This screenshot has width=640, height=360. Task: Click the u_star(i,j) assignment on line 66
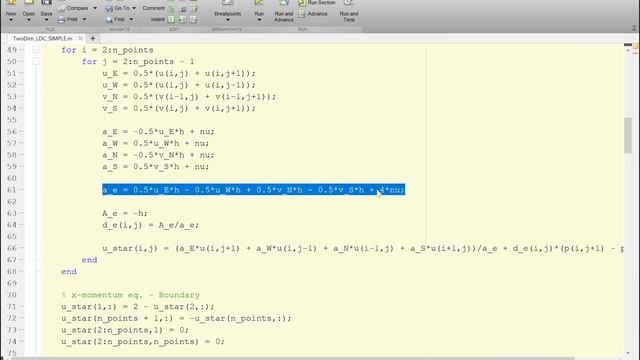tap(363, 248)
